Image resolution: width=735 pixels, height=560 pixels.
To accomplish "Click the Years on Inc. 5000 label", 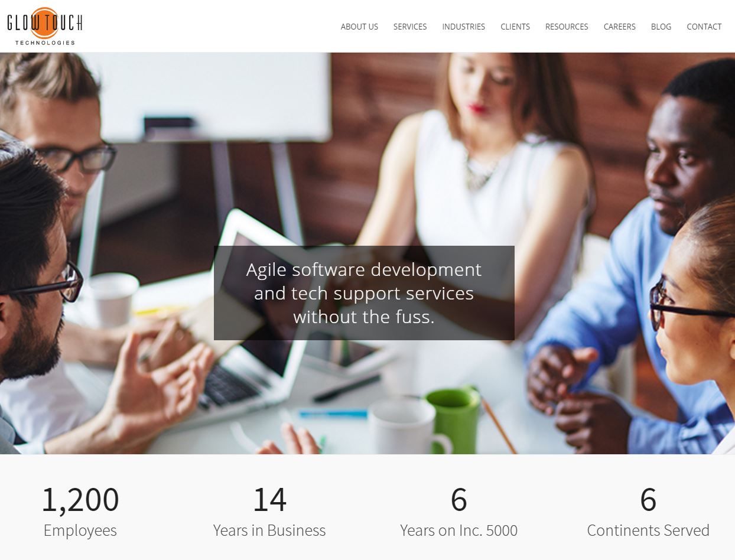I will [458, 530].
